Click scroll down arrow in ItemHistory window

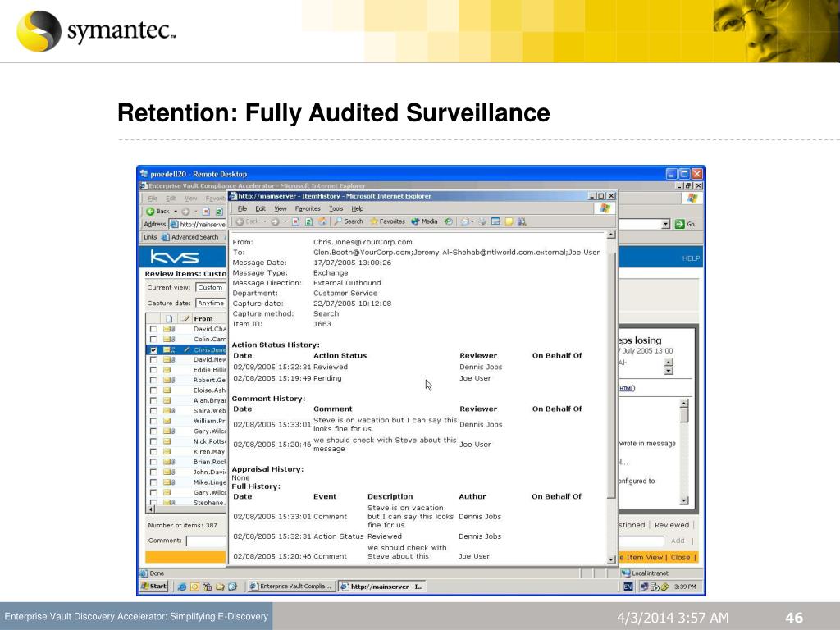(611, 559)
